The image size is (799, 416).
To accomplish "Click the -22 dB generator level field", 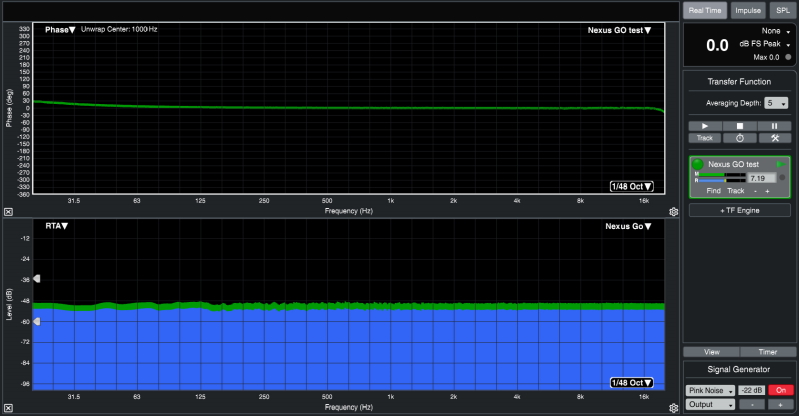I will coord(751,390).
